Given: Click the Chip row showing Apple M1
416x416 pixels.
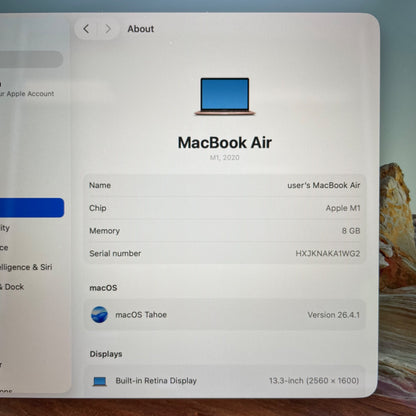Looking at the screenshot, I should coord(225,208).
